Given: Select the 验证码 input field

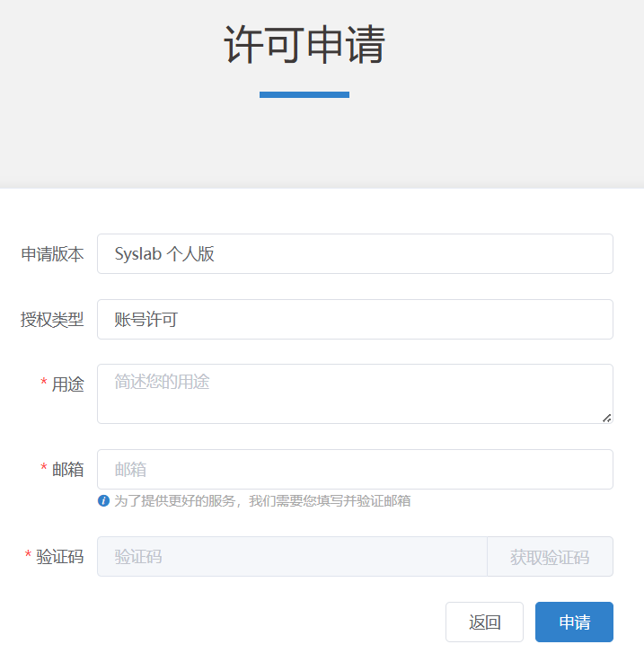Looking at the screenshot, I should 292,557.
